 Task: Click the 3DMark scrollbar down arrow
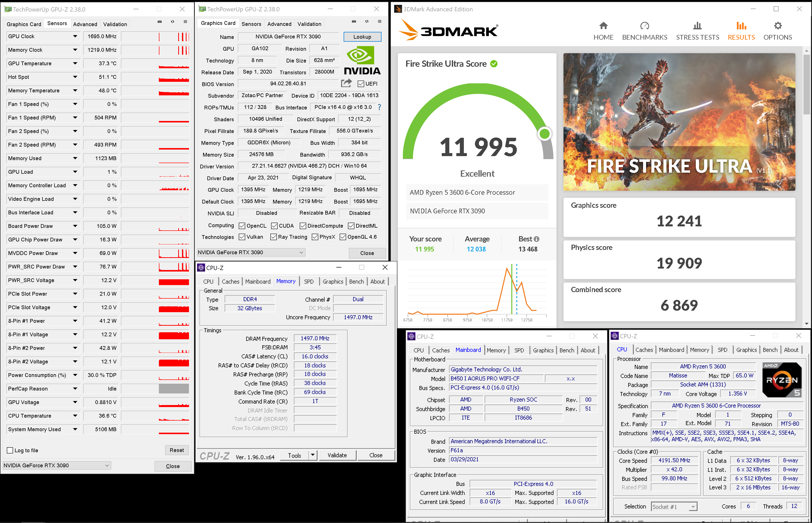tap(806, 324)
